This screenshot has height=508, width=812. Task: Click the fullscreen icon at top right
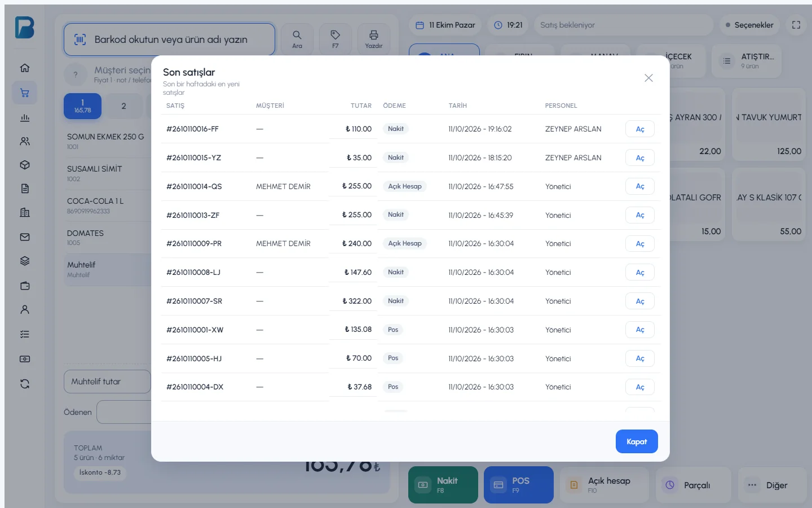tap(796, 25)
